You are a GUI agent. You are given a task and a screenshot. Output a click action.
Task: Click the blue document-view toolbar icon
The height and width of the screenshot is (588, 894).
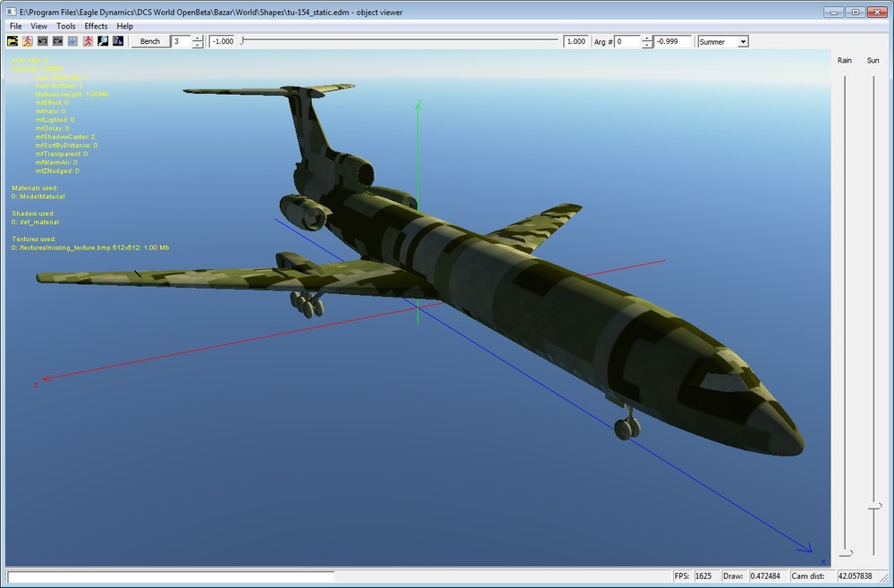point(118,41)
